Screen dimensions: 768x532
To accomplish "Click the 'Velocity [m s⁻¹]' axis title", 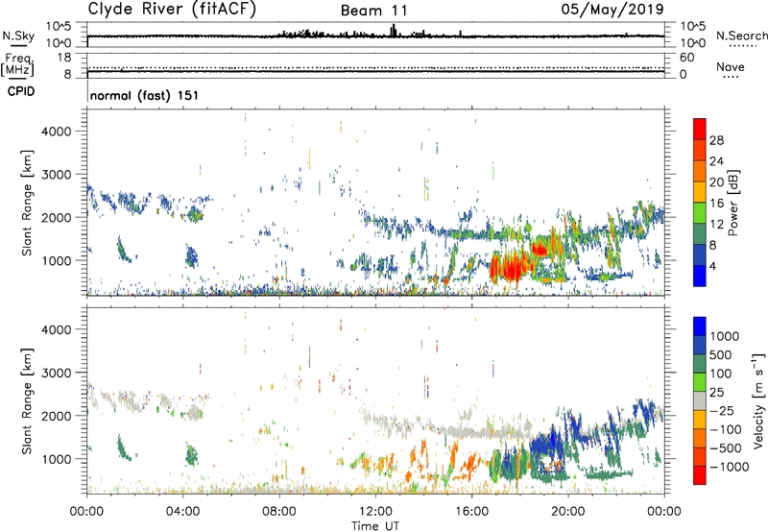I will (x=758, y=400).
